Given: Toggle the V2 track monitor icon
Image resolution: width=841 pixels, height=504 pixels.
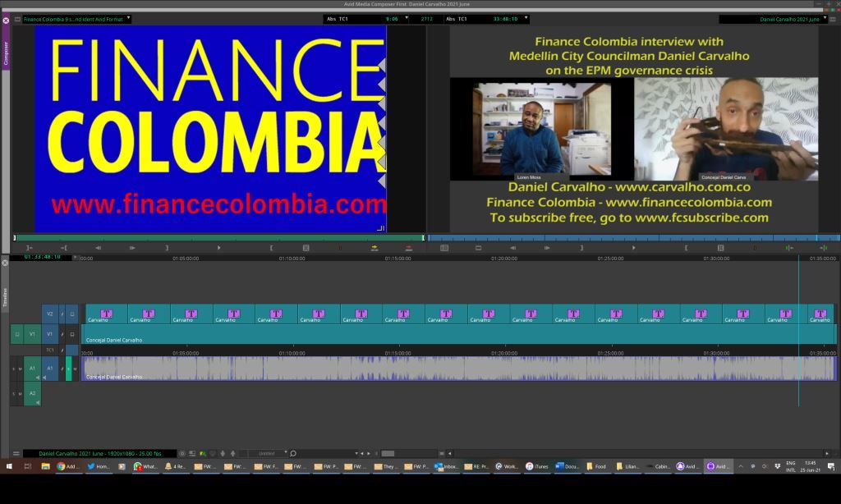Looking at the screenshot, I should (x=72, y=314).
